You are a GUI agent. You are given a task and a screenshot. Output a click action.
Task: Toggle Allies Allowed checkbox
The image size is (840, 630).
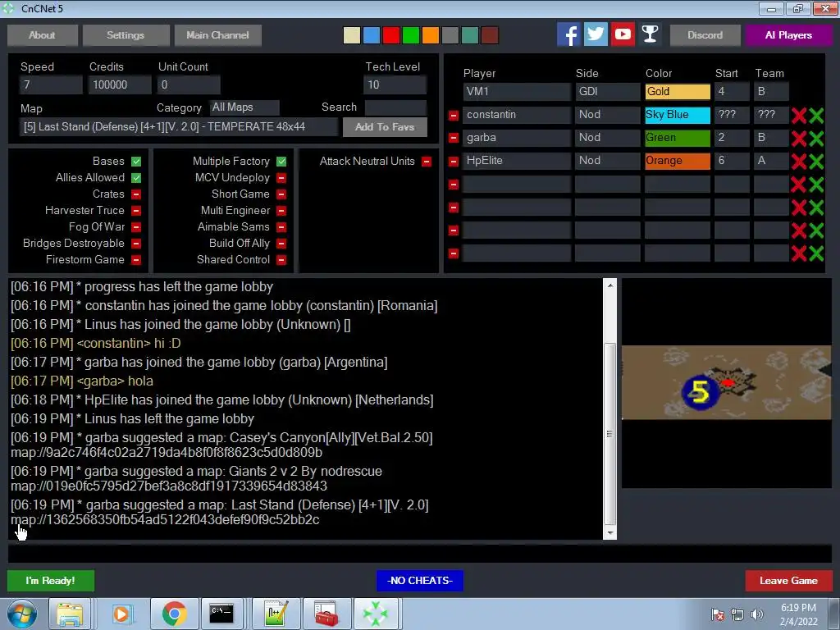point(136,178)
